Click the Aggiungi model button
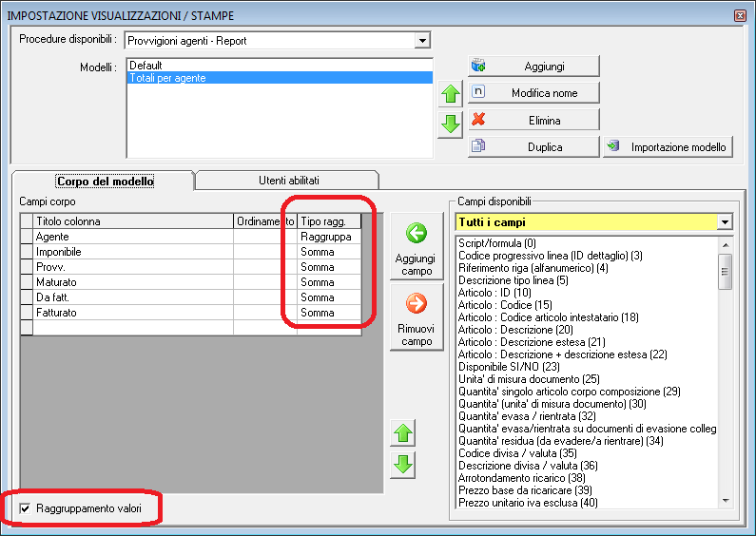This screenshot has width=756, height=536. coord(533,66)
